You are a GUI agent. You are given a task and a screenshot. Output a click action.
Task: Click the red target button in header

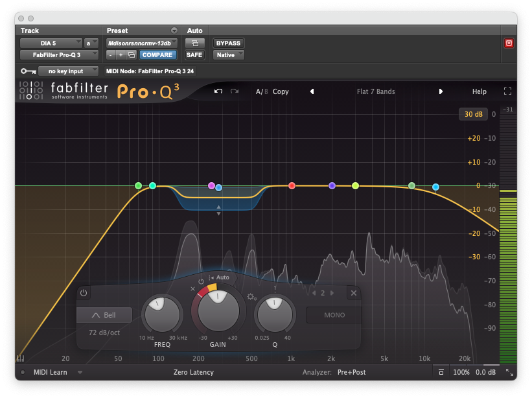[509, 43]
